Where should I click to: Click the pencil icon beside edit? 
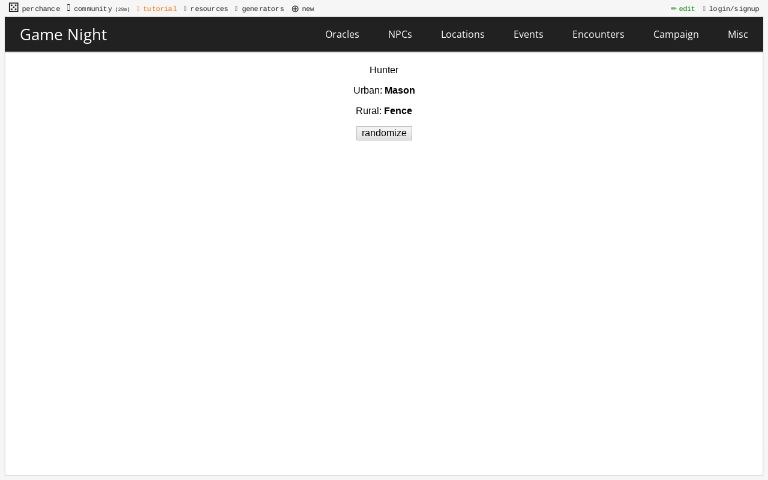[673, 9]
